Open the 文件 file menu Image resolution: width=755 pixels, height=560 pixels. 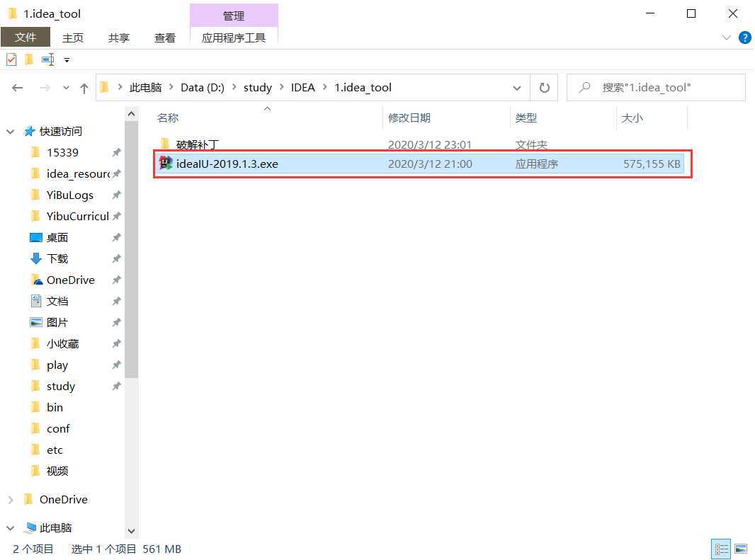click(25, 38)
